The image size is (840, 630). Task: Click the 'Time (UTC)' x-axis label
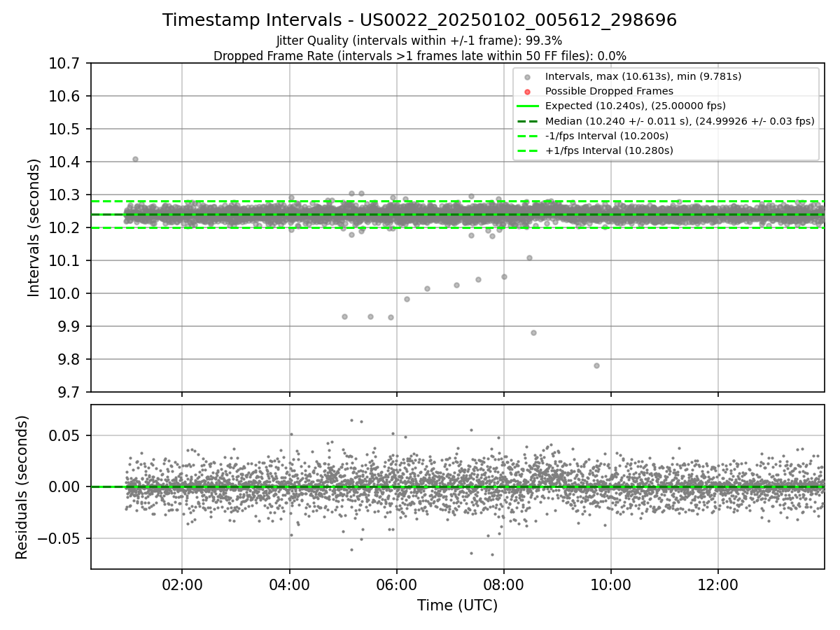click(457, 605)
